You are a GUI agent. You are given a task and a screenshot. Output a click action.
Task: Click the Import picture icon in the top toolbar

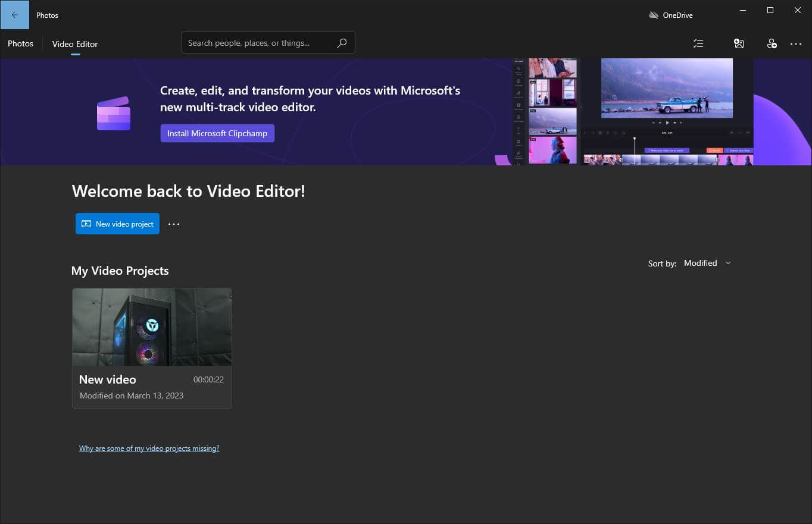739,43
